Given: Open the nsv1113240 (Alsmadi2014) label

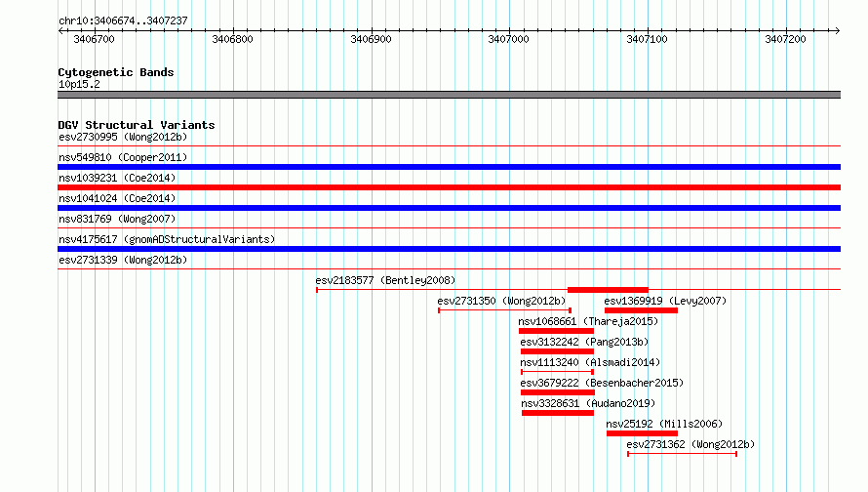Looking at the screenshot, I should click(x=590, y=362).
